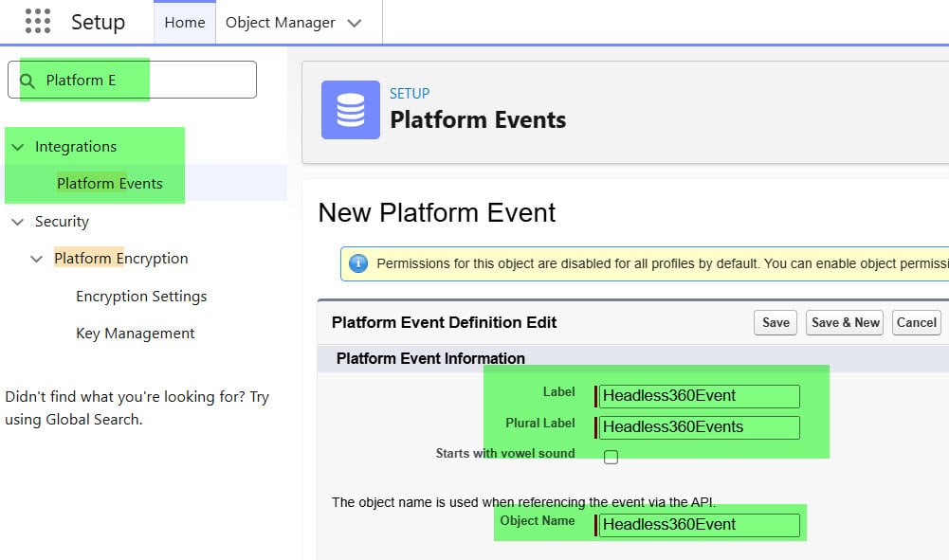Screen dimensions: 949x560
Task: Click the SETUP breadcrumb text
Action: pos(410,94)
